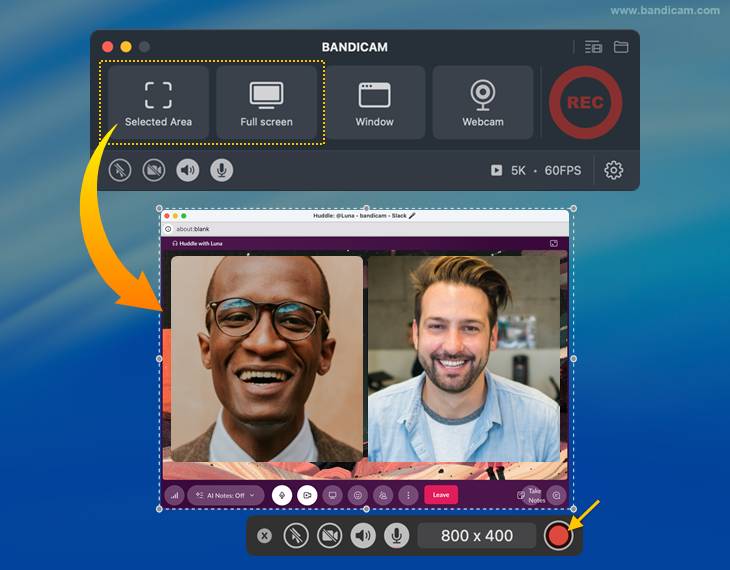The width and height of the screenshot is (730, 570).
Task: Open Bandicam settings gear
Action: [614, 170]
